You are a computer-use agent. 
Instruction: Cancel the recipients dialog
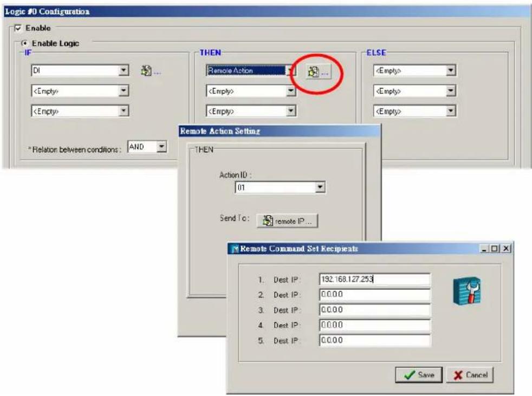(470, 375)
